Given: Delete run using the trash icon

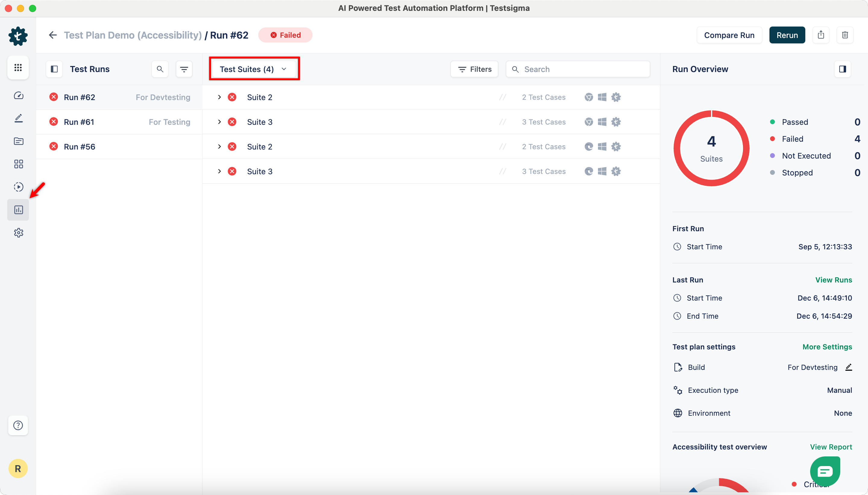Looking at the screenshot, I should point(845,35).
